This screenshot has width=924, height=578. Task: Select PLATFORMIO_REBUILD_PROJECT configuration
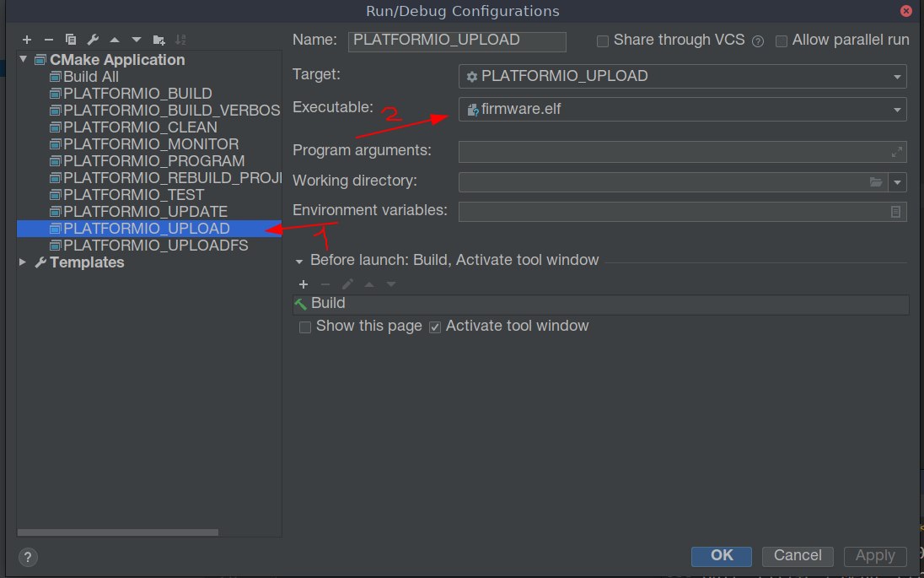(165, 177)
